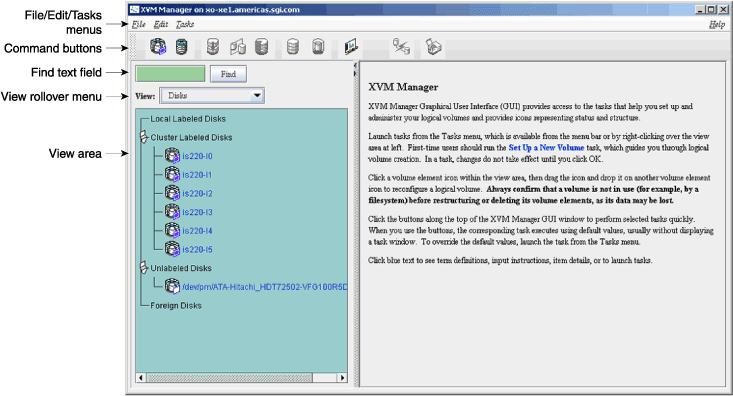The width and height of the screenshot is (733, 396).
Task: Click the open box toolbar button
Action: coord(433,47)
